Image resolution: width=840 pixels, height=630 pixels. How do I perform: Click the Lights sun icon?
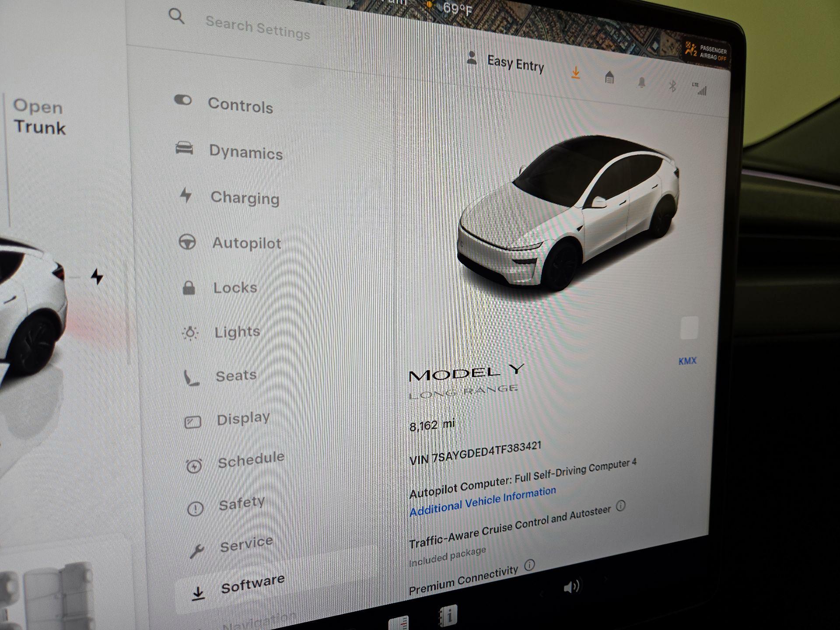click(x=190, y=333)
